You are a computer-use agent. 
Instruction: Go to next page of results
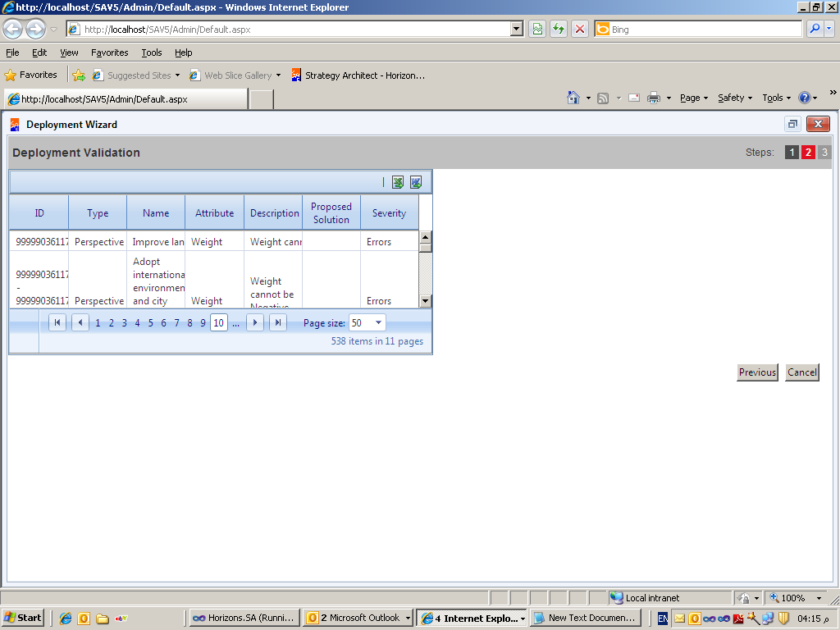pos(255,322)
